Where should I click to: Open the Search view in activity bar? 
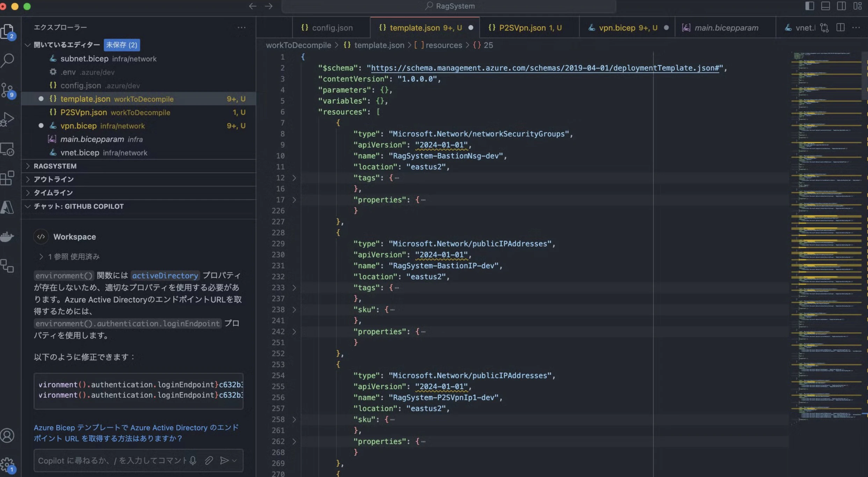tap(8, 60)
